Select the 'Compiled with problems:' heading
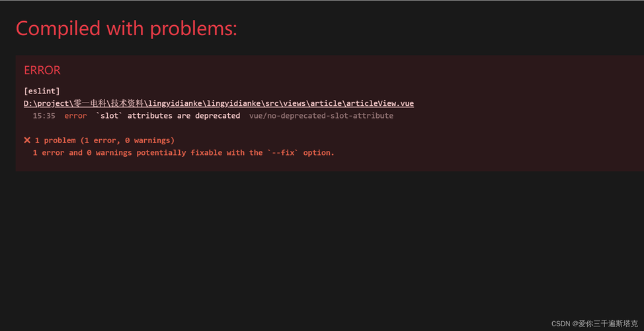Screen dimensions: 644x331 (x=126, y=28)
